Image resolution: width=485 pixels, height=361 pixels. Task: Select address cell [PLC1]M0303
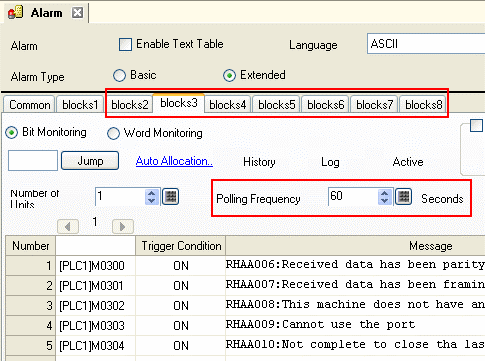coord(95,326)
